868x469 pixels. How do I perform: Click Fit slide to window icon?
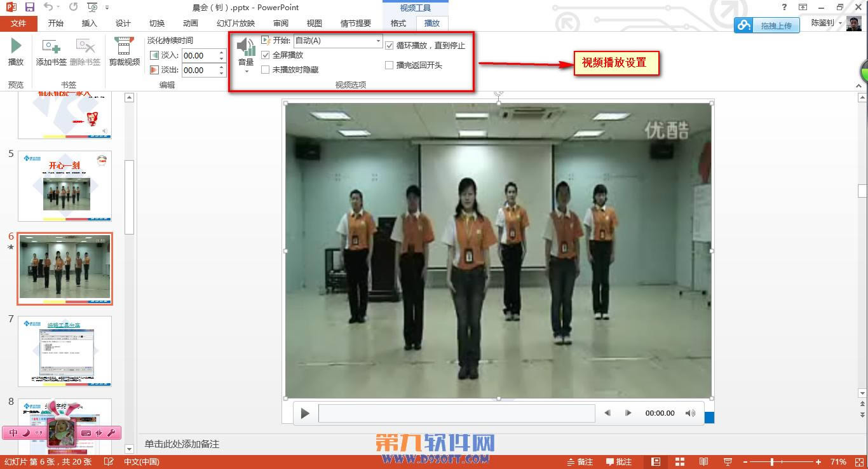coord(859,462)
